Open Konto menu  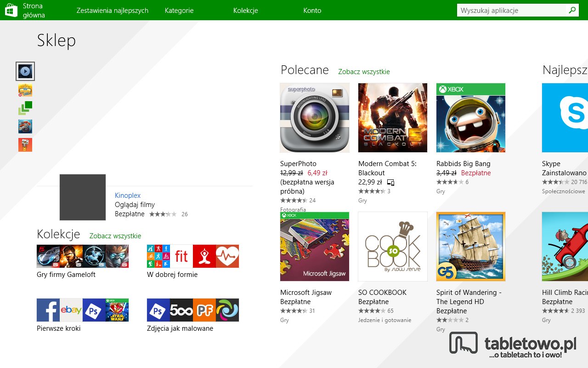(x=312, y=10)
